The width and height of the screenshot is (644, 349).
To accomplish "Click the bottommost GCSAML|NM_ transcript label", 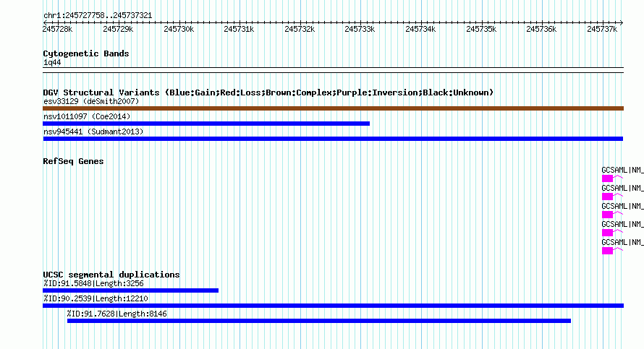I will pyautogui.click(x=622, y=242).
